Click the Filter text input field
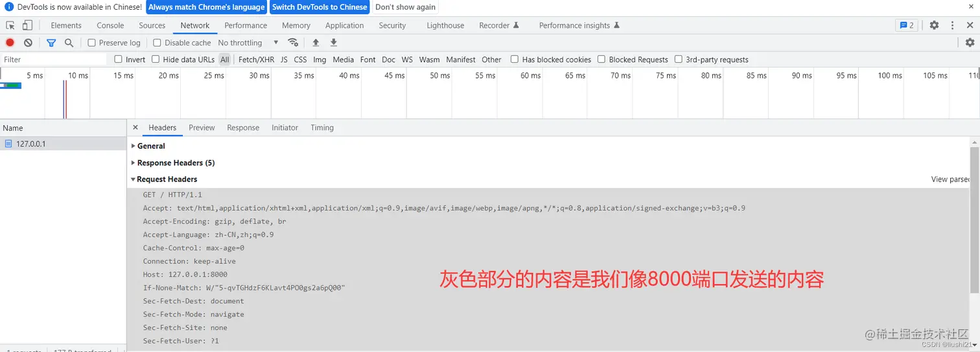980x352 pixels. coord(54,59)
